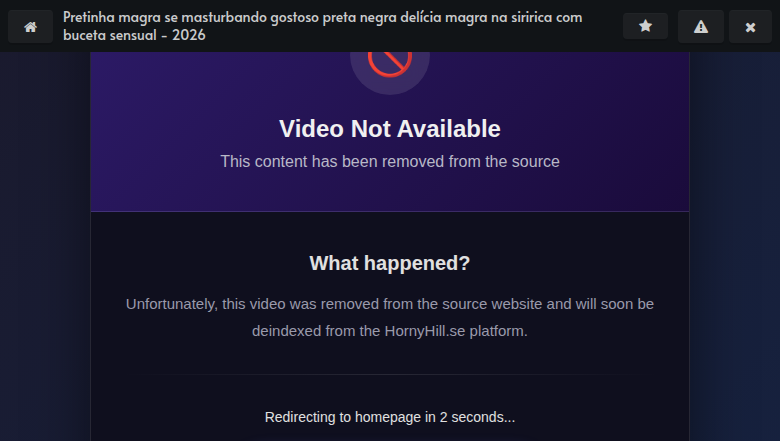Click the 'Video Not Available' heading

point(390,129)
